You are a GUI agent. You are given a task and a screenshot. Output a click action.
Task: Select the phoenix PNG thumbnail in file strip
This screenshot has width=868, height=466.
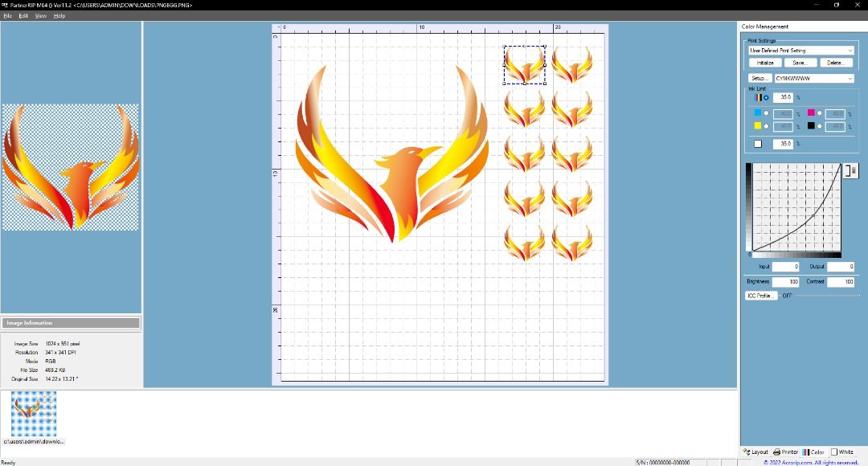(x=34, y=415)
